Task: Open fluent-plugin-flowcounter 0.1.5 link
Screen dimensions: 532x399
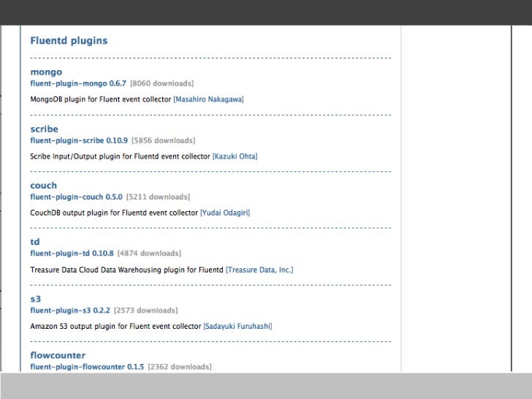Action: point(87,367)
